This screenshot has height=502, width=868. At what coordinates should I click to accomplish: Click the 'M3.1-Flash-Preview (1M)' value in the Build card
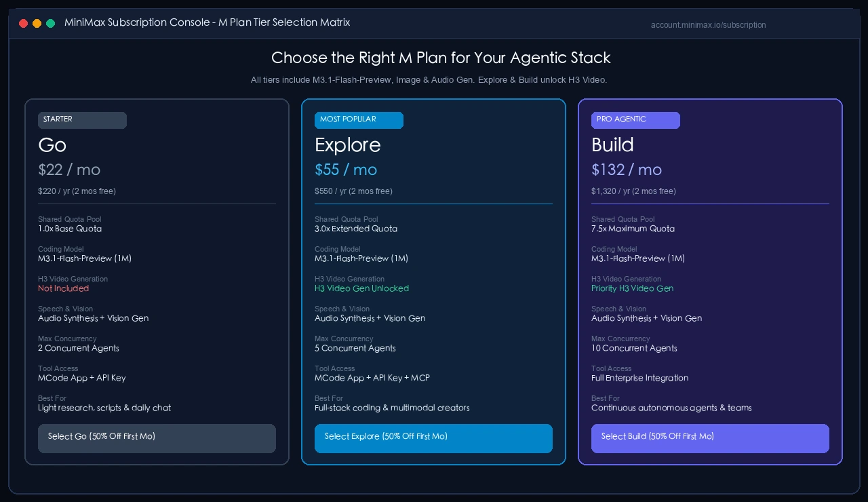pos(638,258)
